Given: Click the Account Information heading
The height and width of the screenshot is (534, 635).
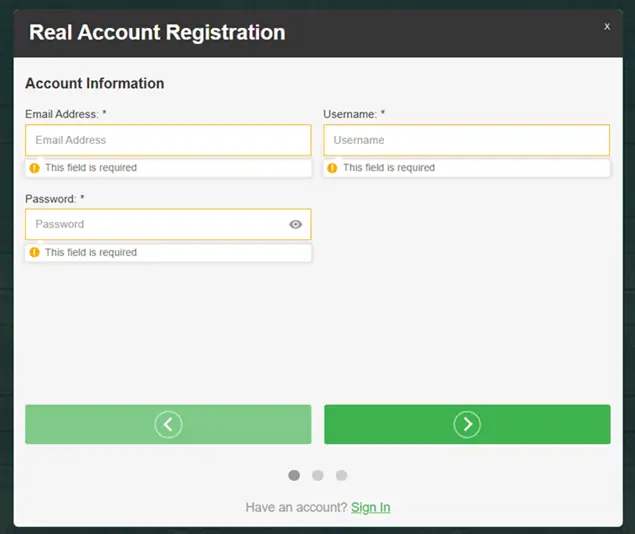Looking at the screenshot, I should click(95, 83).
